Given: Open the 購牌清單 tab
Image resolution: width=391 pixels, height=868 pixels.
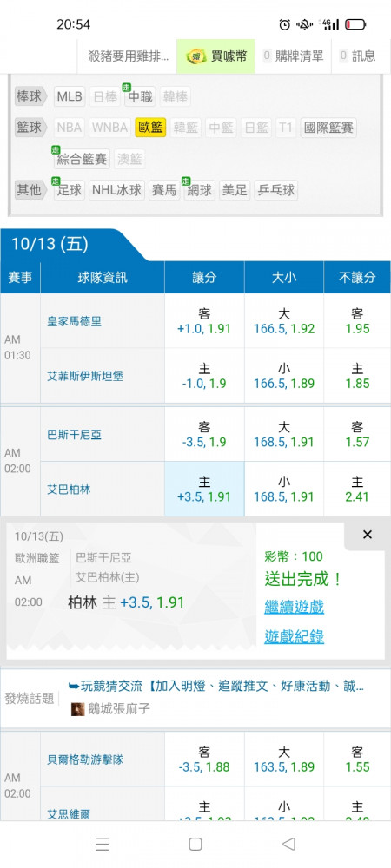Looking at the screenshot, I should pos(294,56).
